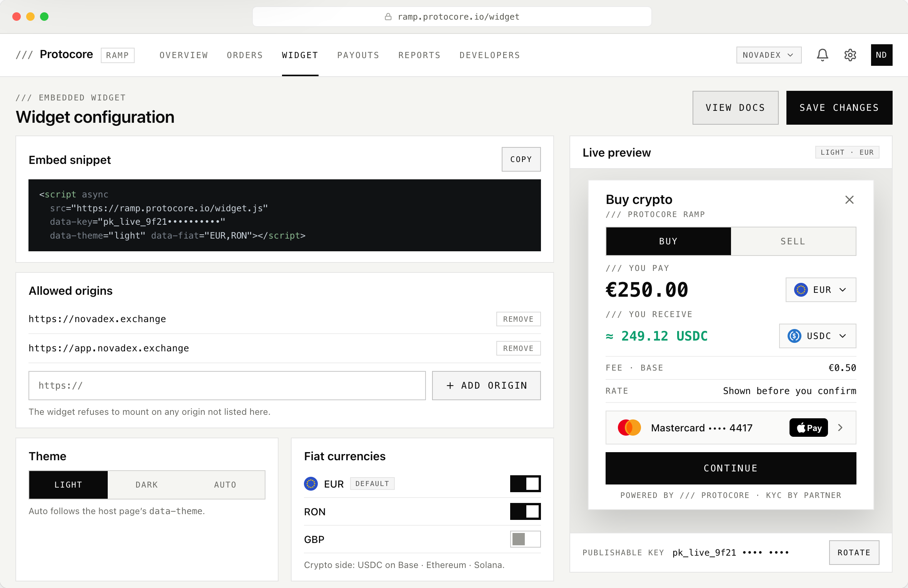This screenshot has height=588, width=908.
Task: Select the Dark theme option
Action: (147, 484)
